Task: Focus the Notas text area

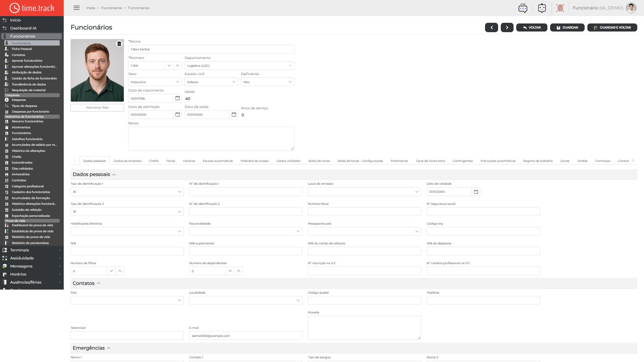Action: [x=211, y=139]
